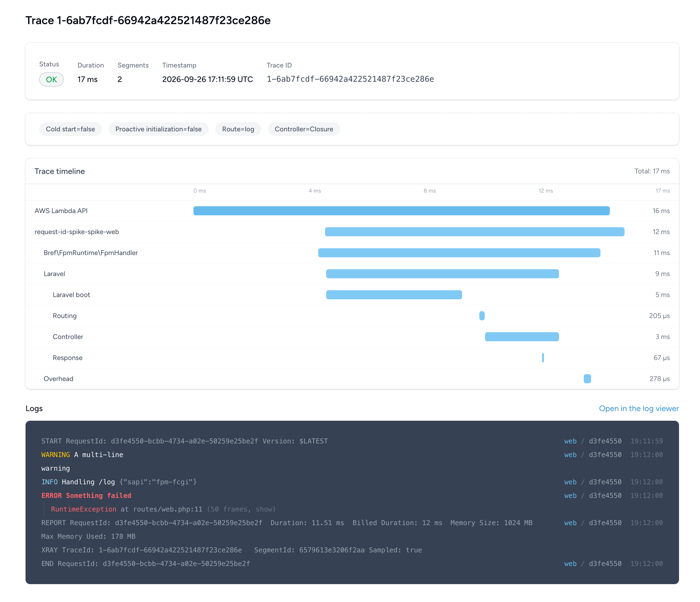Click web link on the START log line
The width and height of the screenshot is (700, 602).
[x=570, y=441]
